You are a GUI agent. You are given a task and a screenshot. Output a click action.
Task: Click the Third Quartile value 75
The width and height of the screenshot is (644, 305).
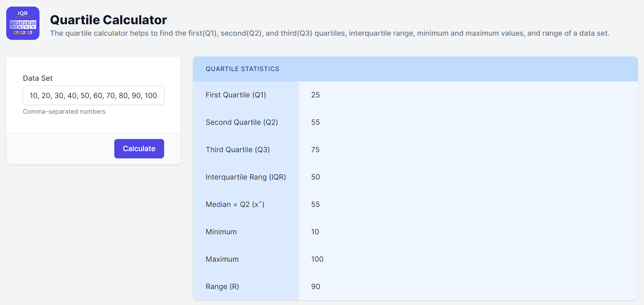pyautogui.click(x=315, y=150)
